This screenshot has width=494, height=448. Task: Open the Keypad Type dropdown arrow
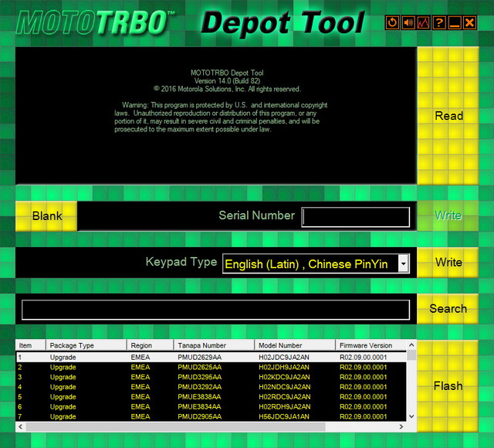pyautogui.click(x=403, y=263)
